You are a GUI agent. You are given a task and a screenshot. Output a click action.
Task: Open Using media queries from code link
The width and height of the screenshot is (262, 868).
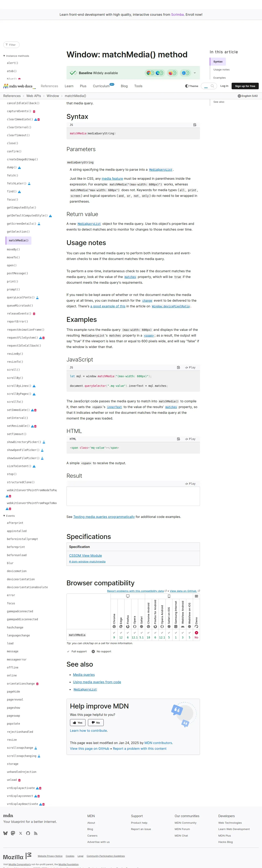tap(97, 682)
